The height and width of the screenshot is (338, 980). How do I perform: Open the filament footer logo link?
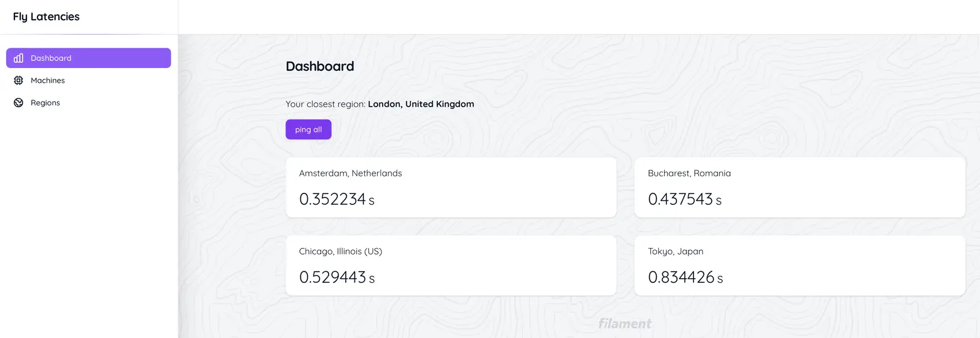point(625,324)
